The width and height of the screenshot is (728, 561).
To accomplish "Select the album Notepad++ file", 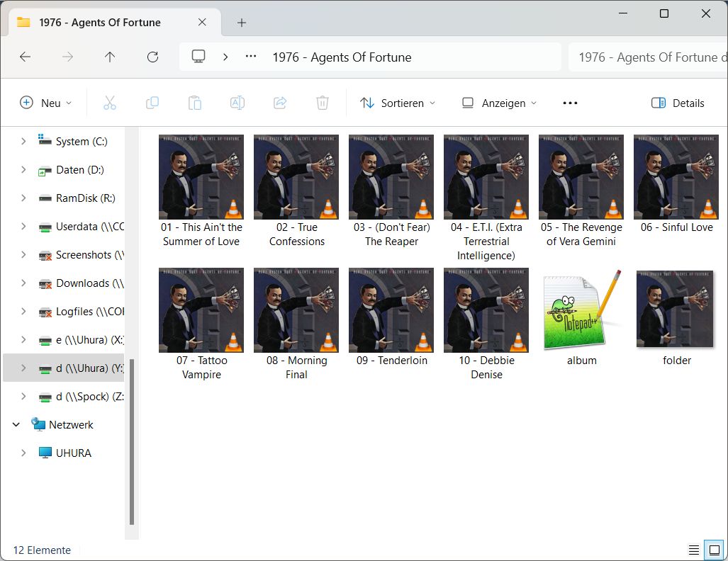I will (581, 318).
